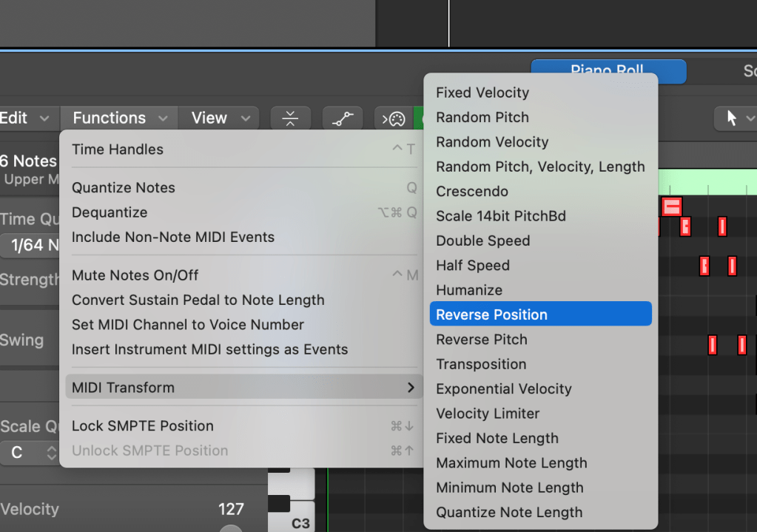The height and width of the screenshot is (532, 757).
Task: Select the wide red note at top
Action: click(671, 206)
